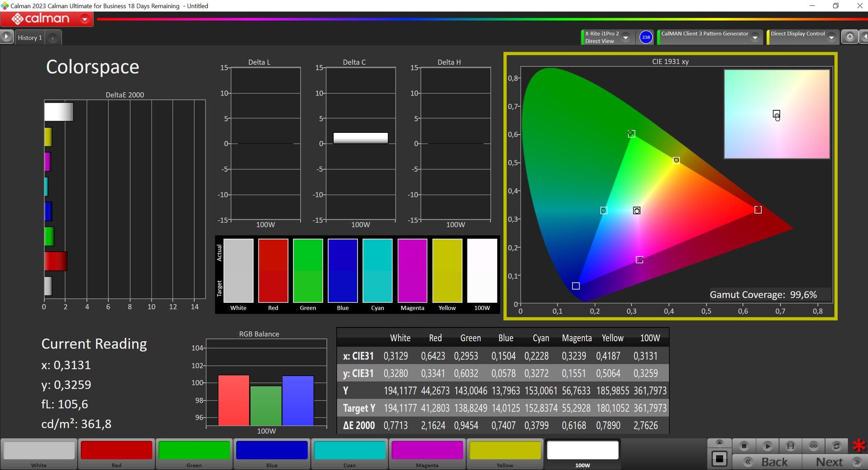
Task: Open the settings gear icon
Action: pos(849,37)
